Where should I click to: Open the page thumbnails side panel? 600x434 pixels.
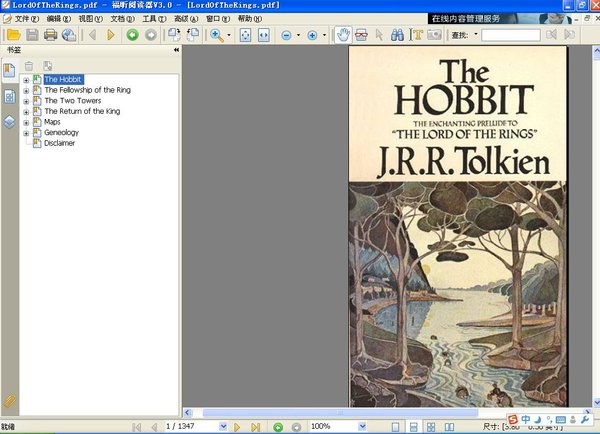pos(9,97)
